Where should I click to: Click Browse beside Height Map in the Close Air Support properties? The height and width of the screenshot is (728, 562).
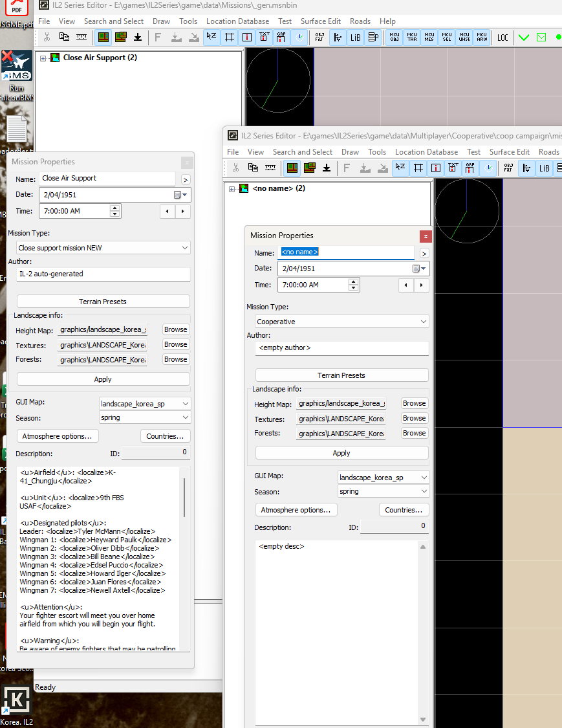pos(175,329)
